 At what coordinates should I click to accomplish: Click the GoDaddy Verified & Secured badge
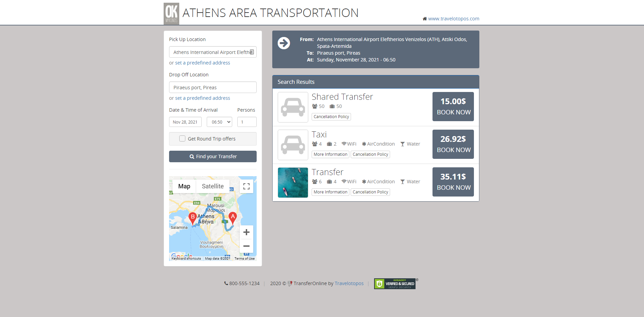[x=395, y=284]
